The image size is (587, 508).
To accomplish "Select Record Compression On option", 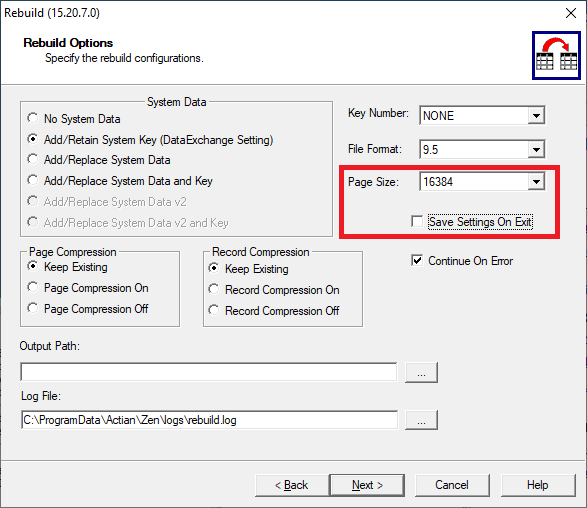I will click(x=274, y=290).
